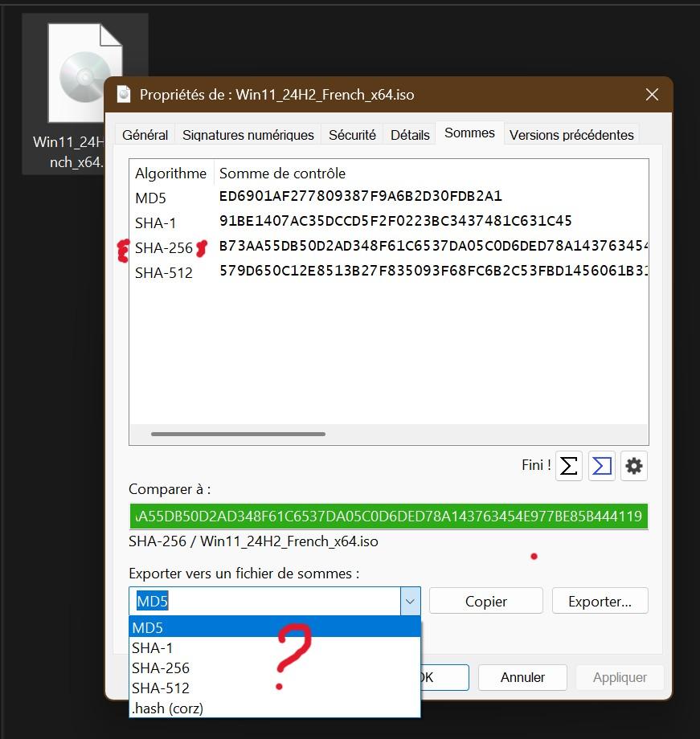
Task: Cancel with the Annuler button
Action: coord(522,677)
